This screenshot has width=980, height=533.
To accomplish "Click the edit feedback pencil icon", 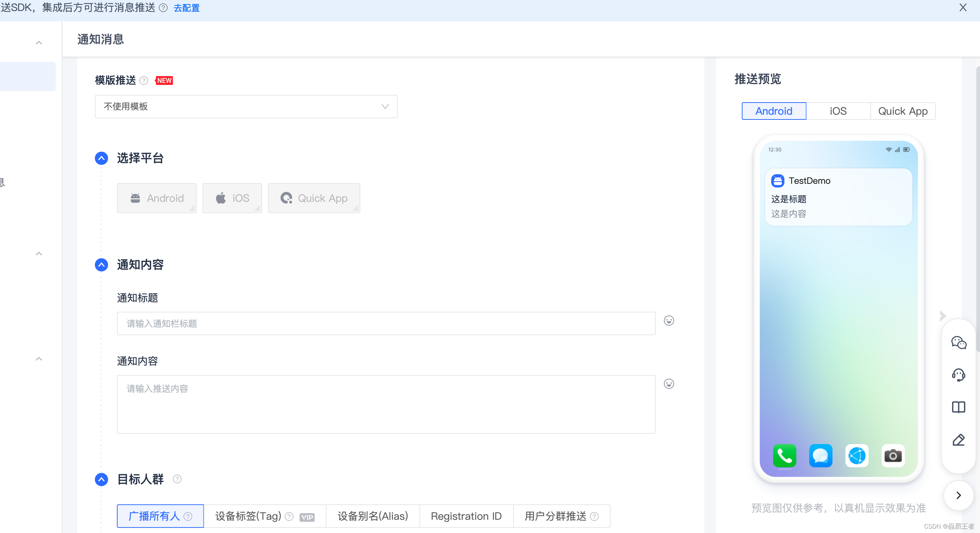I will click(958, 440).
